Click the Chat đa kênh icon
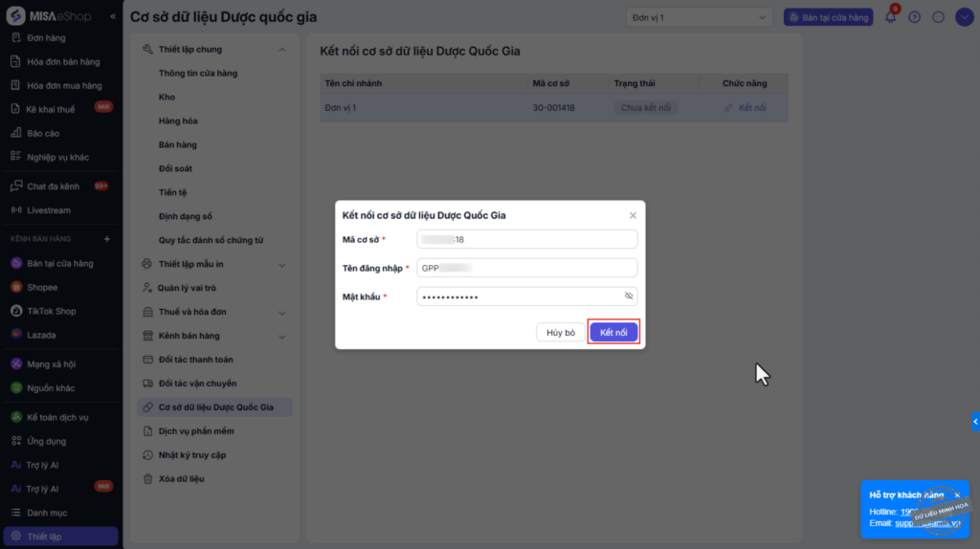The image size is (980, 549). [16, 186]
